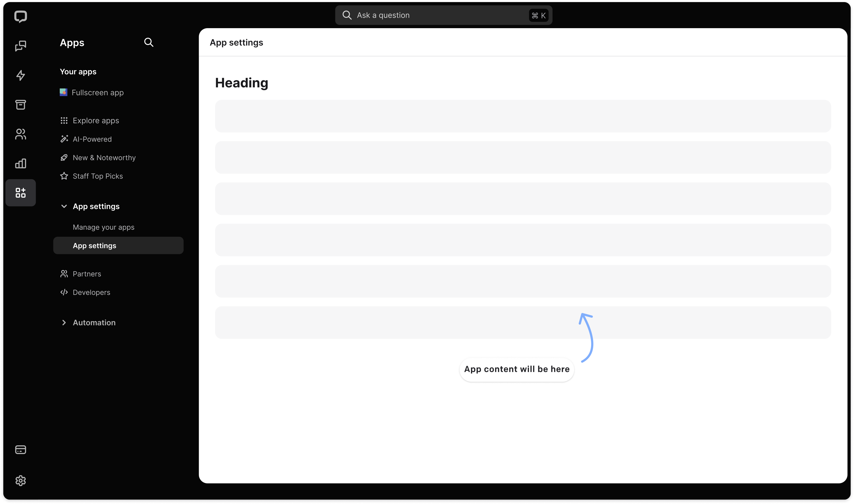Click the contacts/people icon in sidebar
Screen dimensions: 854x504
[x=20, y=134]
